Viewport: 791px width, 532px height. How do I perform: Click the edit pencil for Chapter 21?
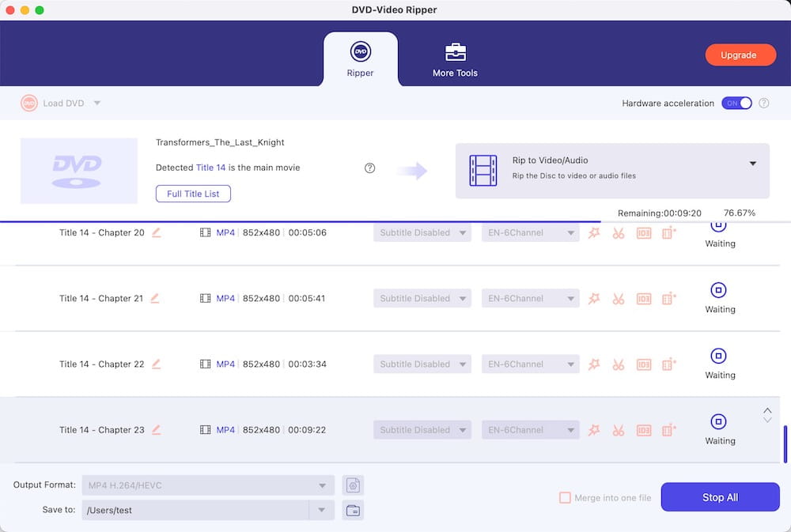155,298
